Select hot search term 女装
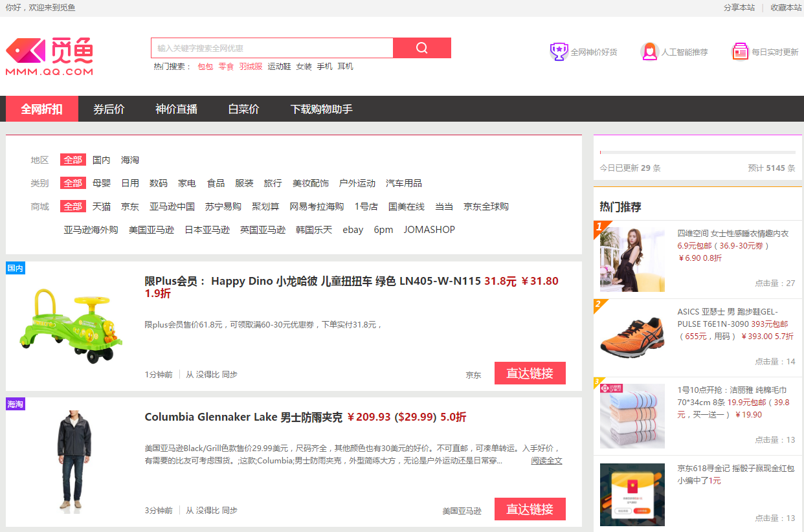 click(x=304, y=66)
